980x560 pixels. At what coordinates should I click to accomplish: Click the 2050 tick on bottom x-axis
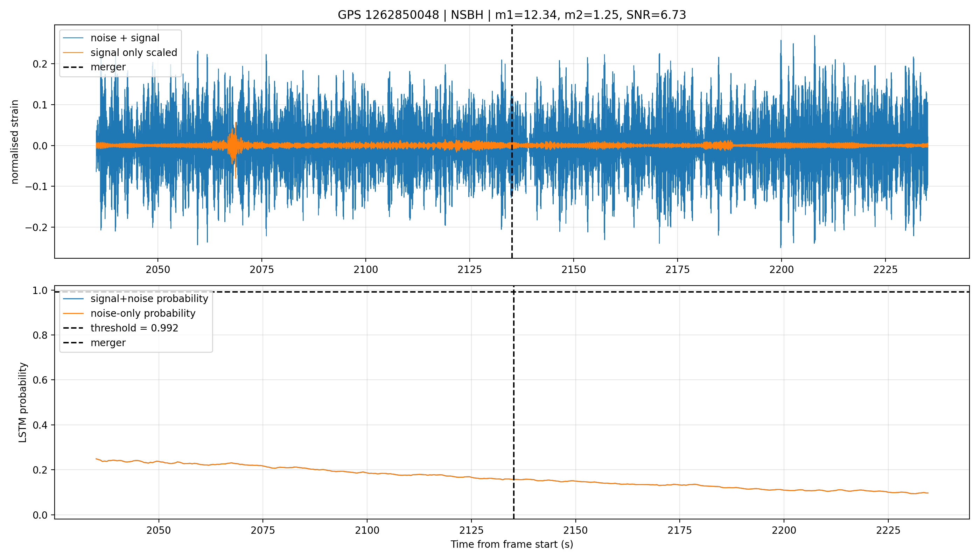coord(159,530)
